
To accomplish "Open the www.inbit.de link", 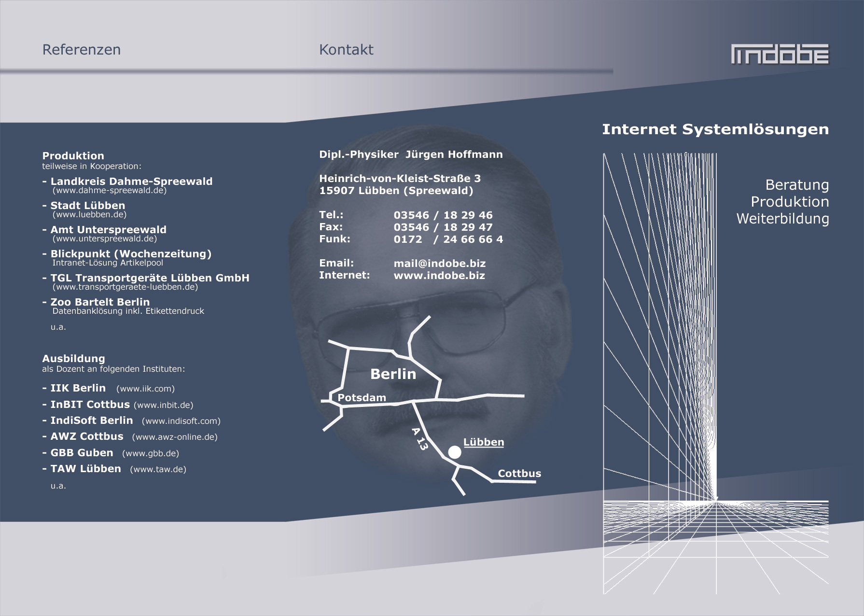I will click(163, 406).
